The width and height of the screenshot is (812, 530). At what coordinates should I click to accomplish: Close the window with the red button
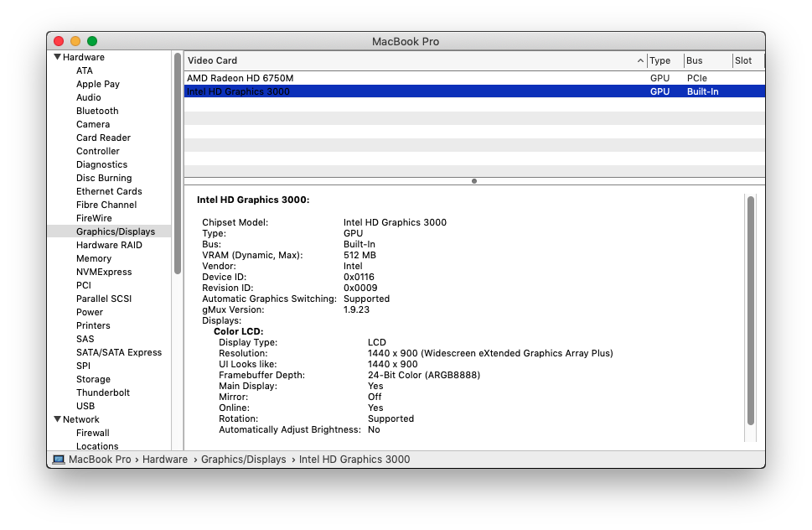tap(59, 41)
